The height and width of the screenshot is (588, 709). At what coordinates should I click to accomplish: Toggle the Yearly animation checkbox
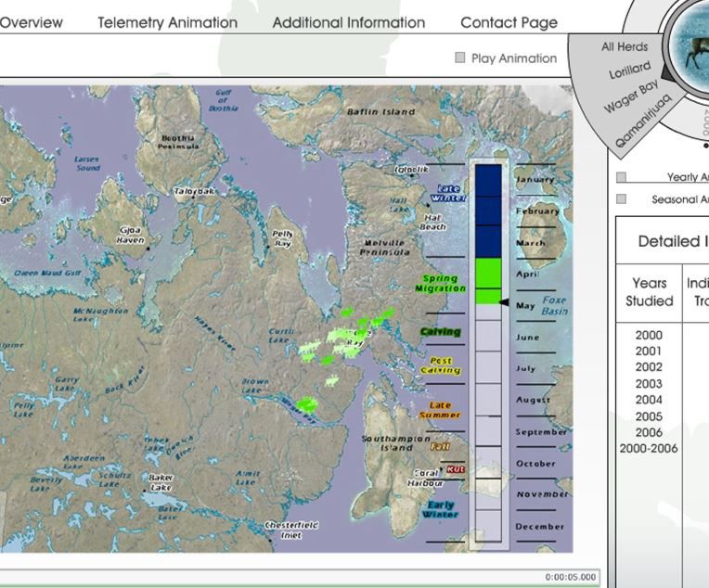tap(621, 177)
